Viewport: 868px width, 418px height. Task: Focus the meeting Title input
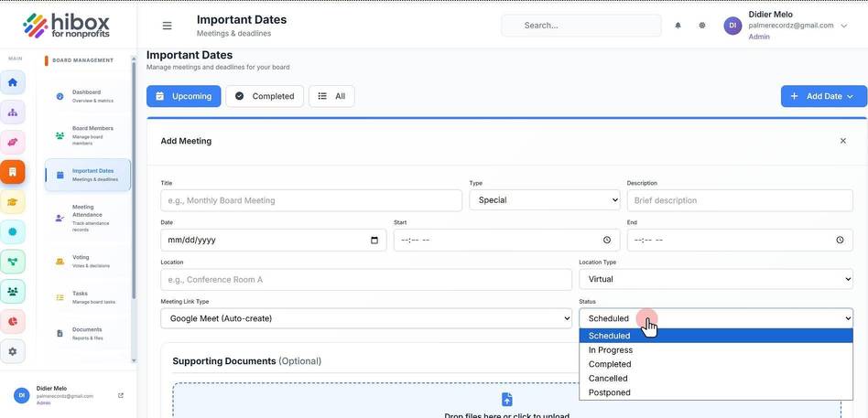tap(311, 200)
